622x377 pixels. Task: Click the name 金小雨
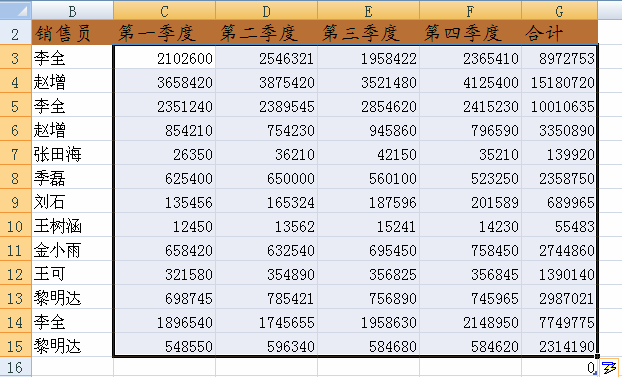(58, 250)
